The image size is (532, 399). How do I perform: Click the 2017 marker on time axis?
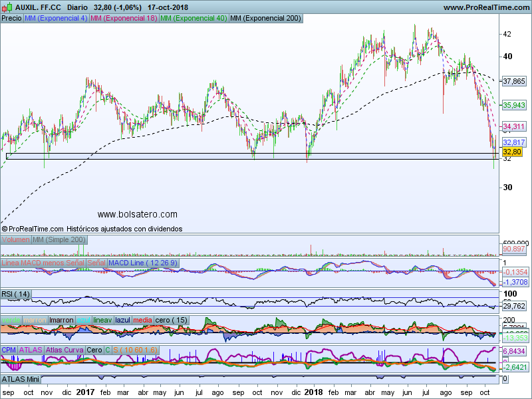click(x=84, y=392)
